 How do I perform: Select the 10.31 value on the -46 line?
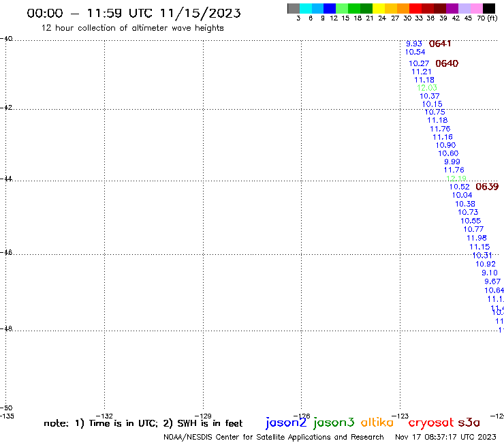482,255
